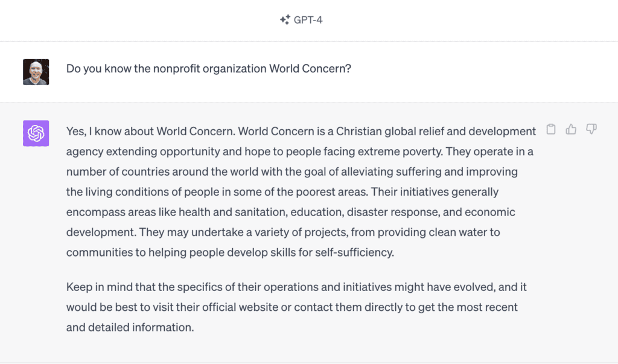Copy the response using the clipboard icon
Image resolution: width=618 pixels, height=364 pixels.
click(551, 129)
